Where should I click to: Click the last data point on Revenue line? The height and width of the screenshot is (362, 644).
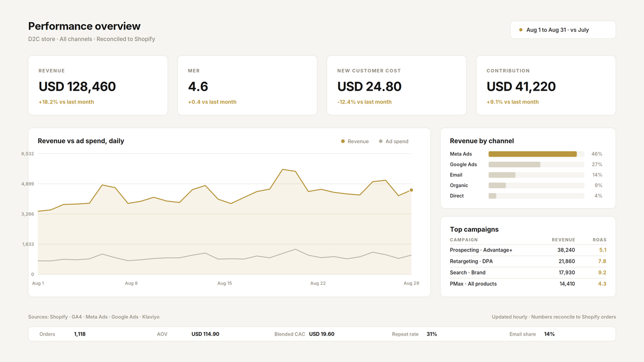[411, 190]
